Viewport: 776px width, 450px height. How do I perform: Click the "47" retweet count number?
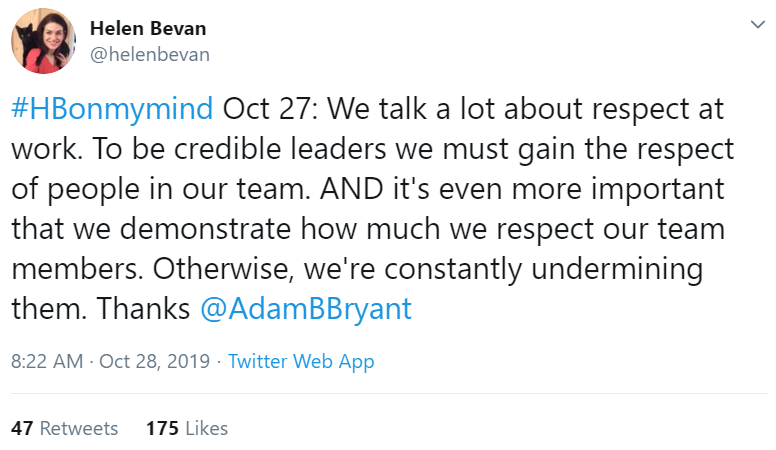(22, 428)
